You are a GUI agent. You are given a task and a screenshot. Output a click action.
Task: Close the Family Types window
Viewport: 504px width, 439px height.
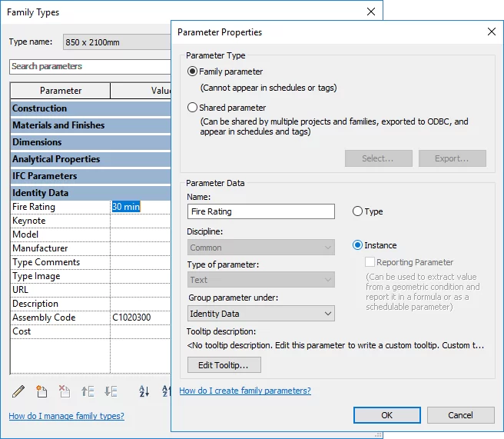pos(371,12)
